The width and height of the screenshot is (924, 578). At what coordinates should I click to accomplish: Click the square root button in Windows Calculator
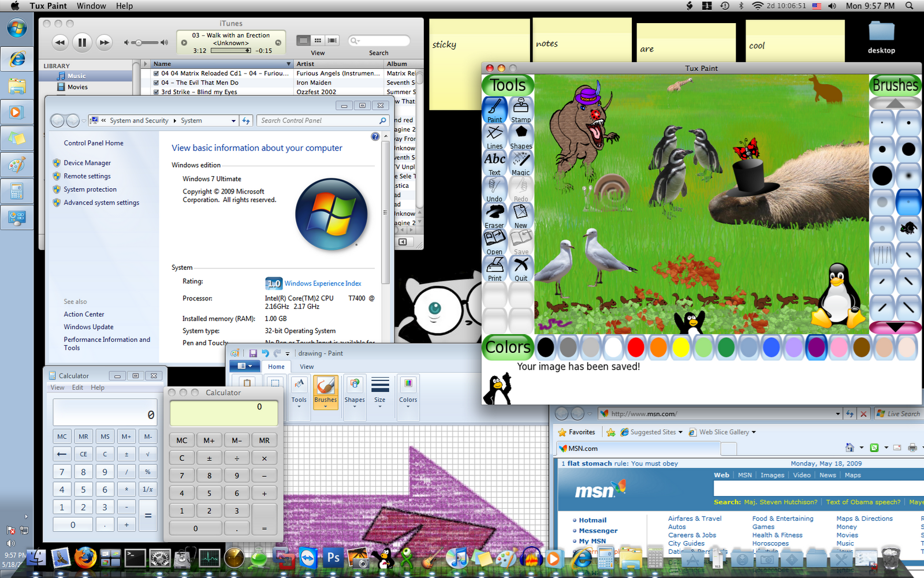[x=148, y=454]
